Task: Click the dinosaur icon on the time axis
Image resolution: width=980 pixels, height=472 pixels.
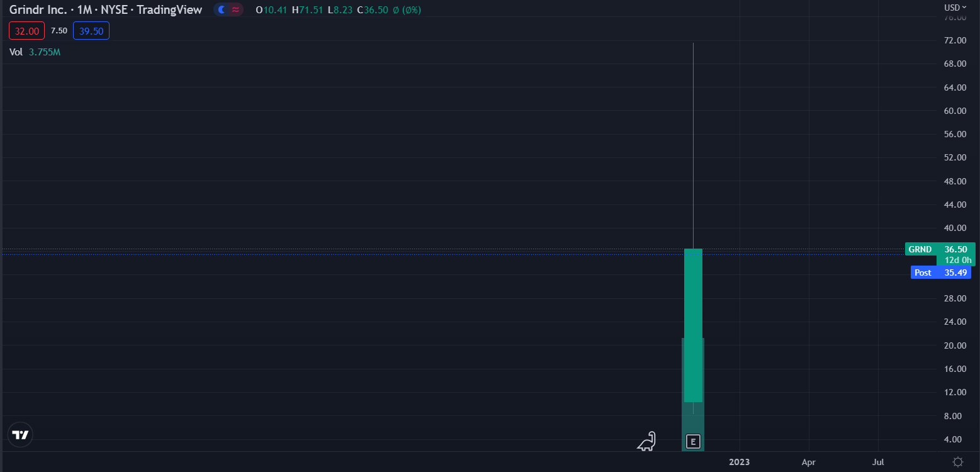Action: coord(647,442)
